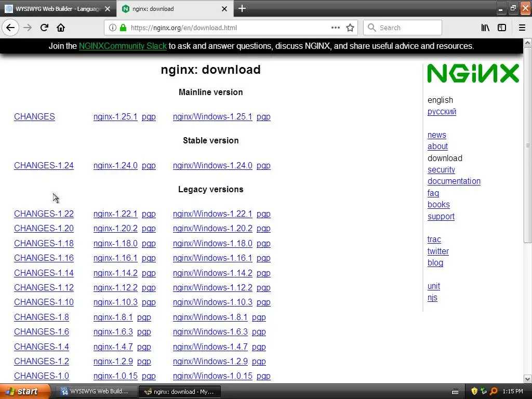Image resolution: width=532 pixels, height=399 pixels.
Task: Open CHANGES-1.22 link
Action: click(44, 214)
